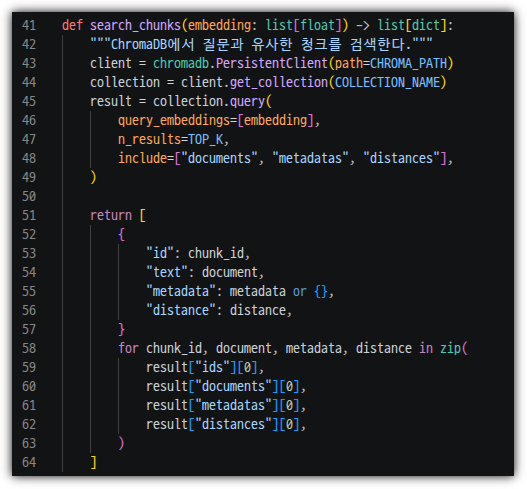Click result["documents"][0] on line 60
Viewport: 527px width, 489px height.
(x=222, y=386)
